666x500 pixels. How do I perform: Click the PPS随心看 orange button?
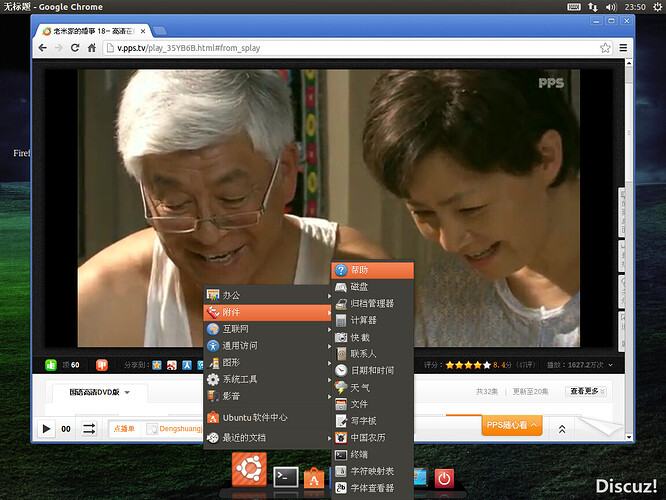(x=512, y=425)
